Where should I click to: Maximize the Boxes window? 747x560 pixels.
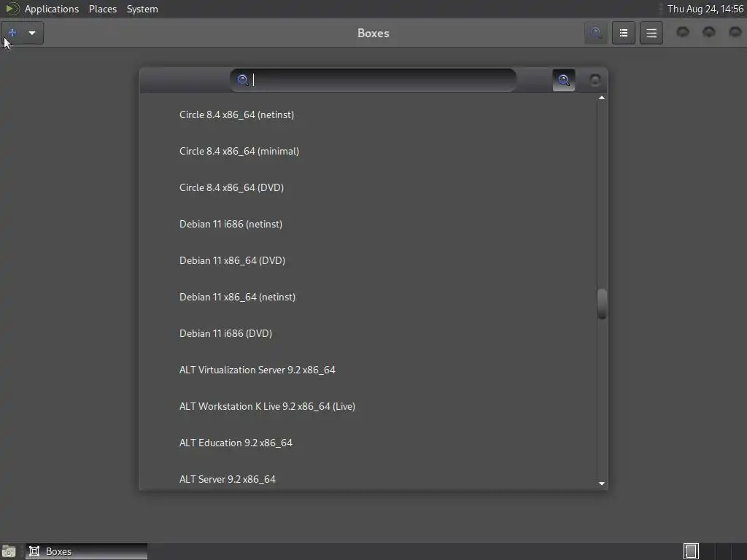tap(709, 32)
